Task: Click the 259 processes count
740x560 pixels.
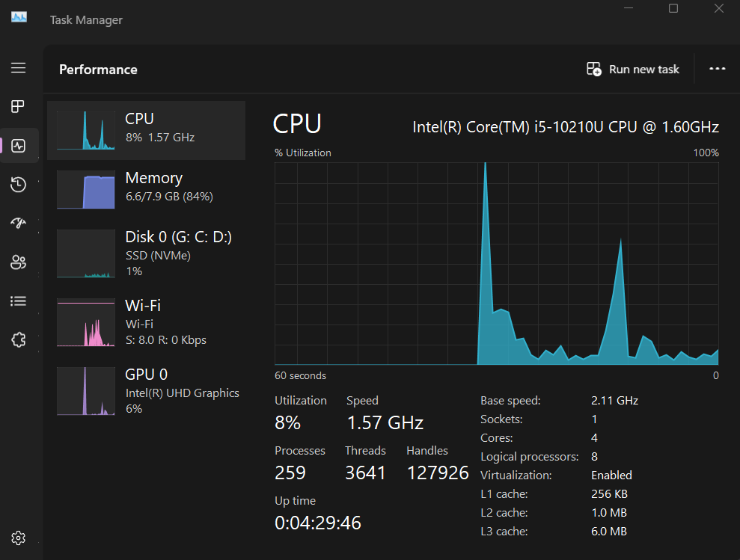Action: (x=290, y=473)
